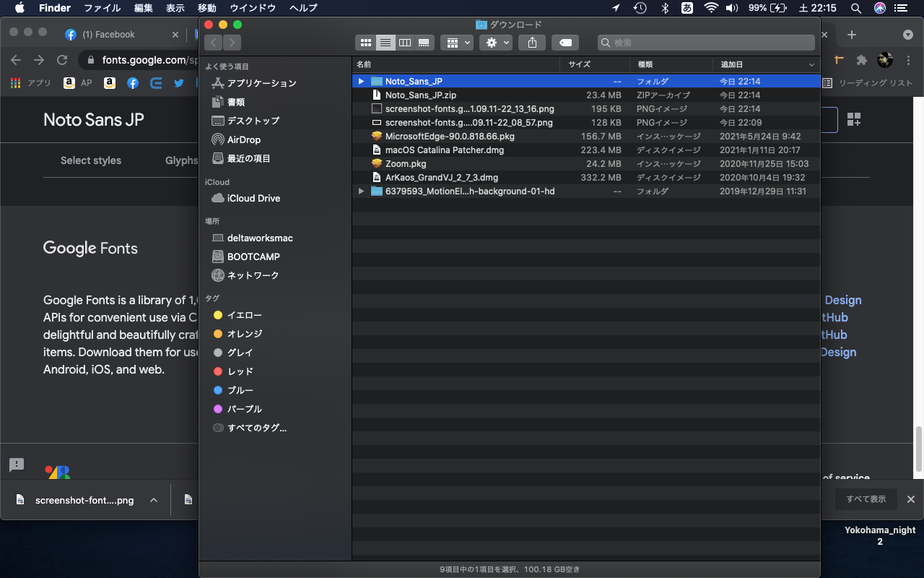
Task: Select Noto_Sans_JP.zip file
Action: pos(585,95)
